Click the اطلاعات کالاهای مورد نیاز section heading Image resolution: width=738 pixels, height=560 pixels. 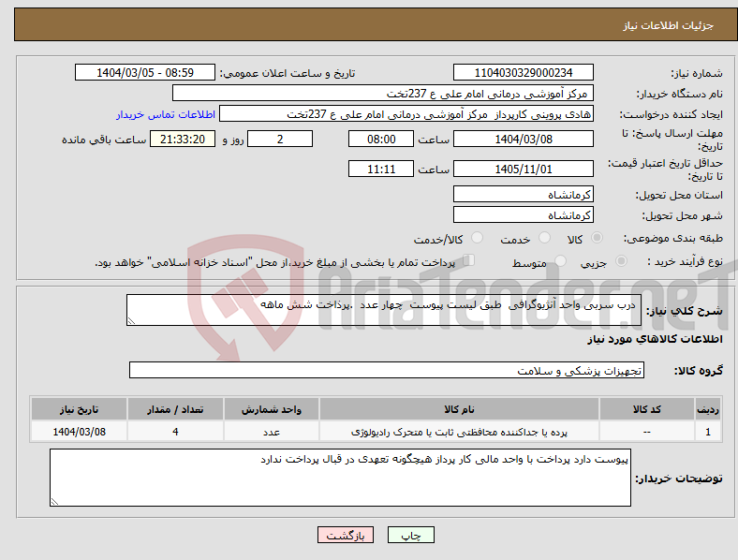(x=655, y=339)
